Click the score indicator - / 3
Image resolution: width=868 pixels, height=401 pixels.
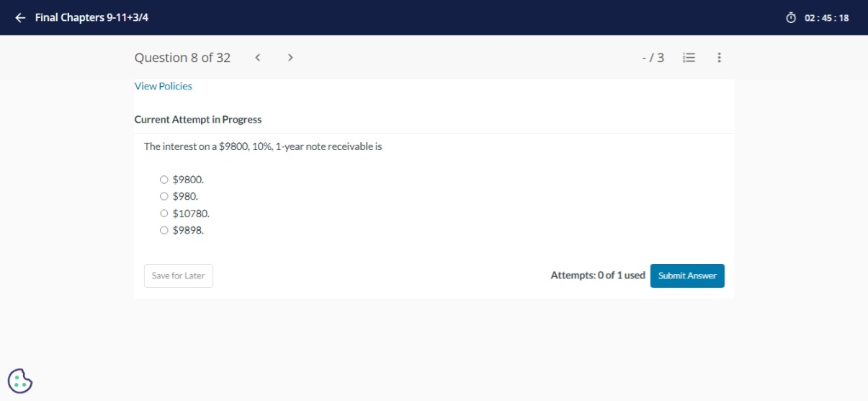(x=653, y=58)
